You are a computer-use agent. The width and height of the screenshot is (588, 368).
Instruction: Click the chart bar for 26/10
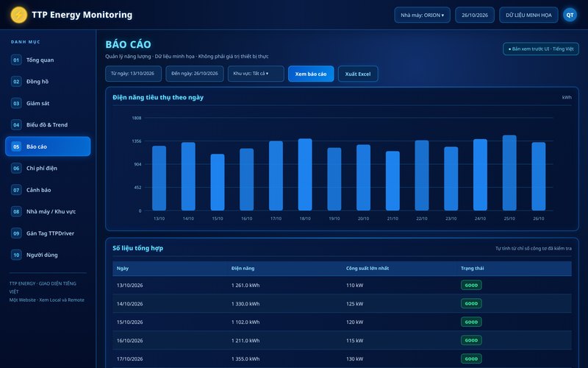(539, 176)
